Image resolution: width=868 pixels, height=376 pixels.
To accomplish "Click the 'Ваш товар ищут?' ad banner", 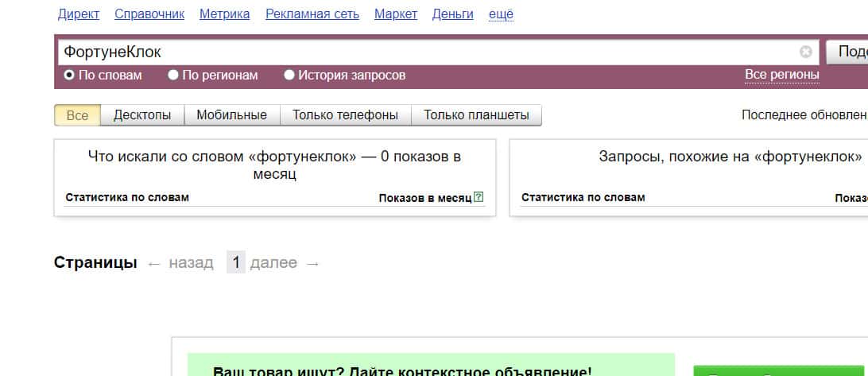I will pyautogui.click(x=431, y=366).
